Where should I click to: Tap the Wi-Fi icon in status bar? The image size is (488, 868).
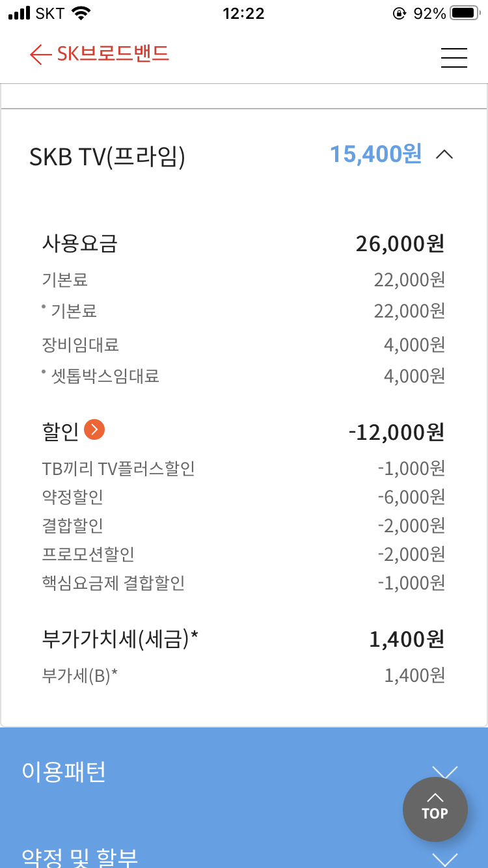[x=81, y=14]
